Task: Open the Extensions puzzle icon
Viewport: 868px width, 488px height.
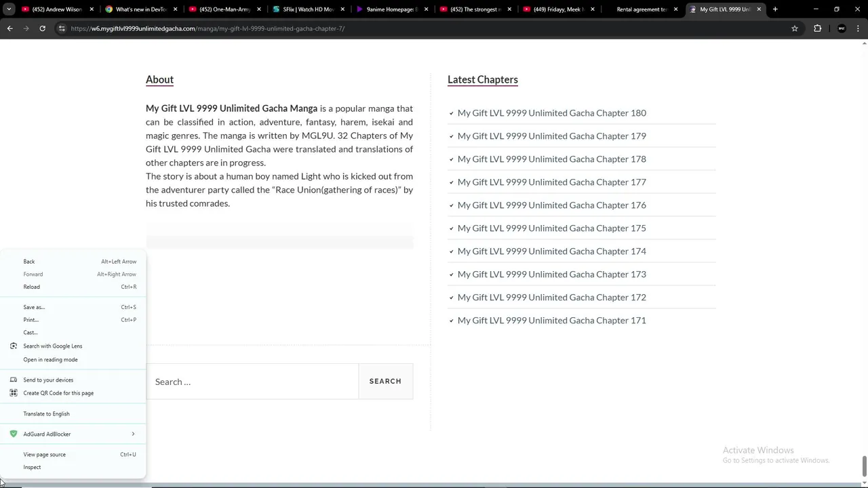Action: click(817, 28)
